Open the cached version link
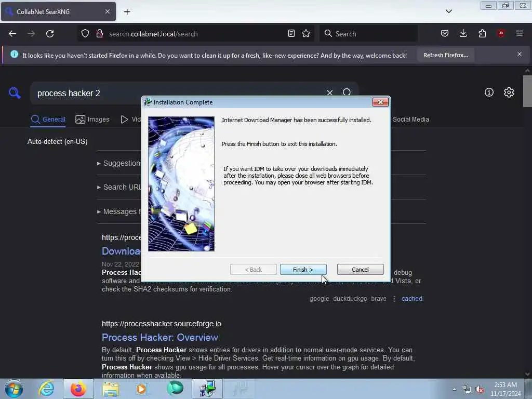The image size is (532, 399). tap(412, 299)
